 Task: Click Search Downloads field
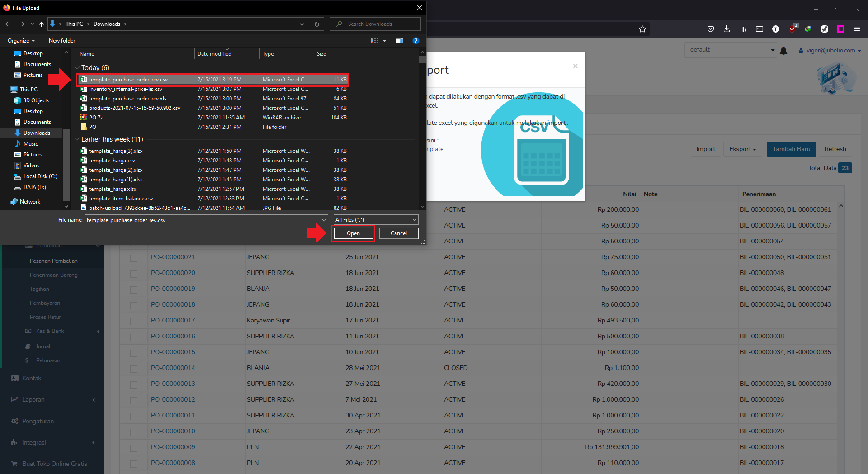(x=375, y=24)
